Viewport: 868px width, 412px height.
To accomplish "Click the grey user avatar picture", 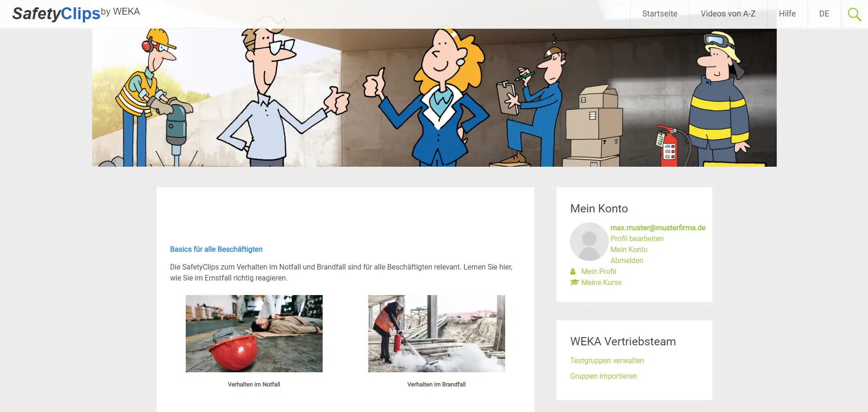I will [589, 242].
